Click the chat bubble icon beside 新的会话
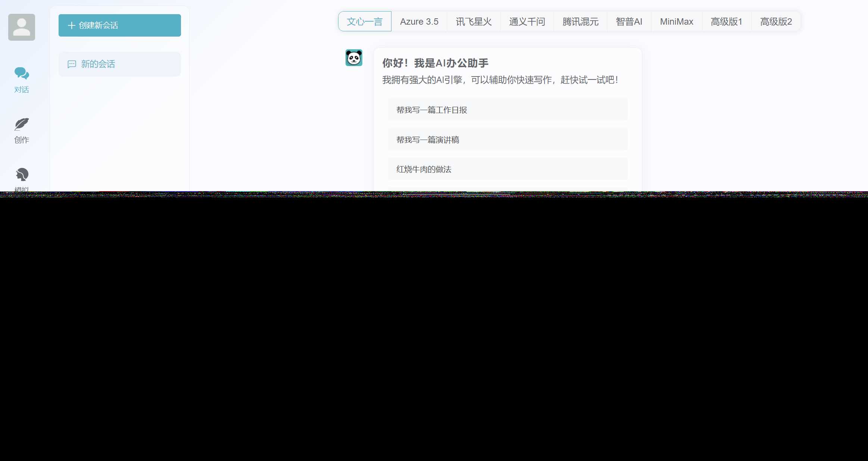This screenshot has width=868, height=461. [71, 64]
